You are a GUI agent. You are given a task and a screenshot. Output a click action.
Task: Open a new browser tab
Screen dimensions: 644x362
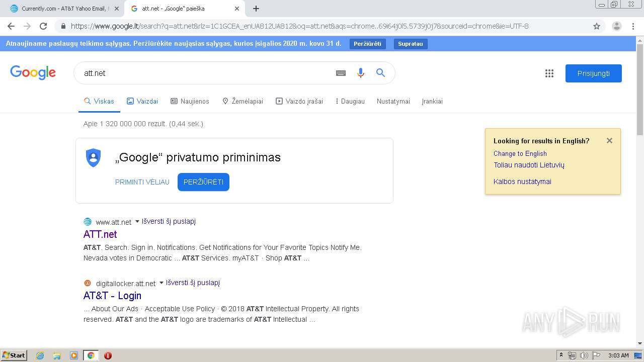256,9
